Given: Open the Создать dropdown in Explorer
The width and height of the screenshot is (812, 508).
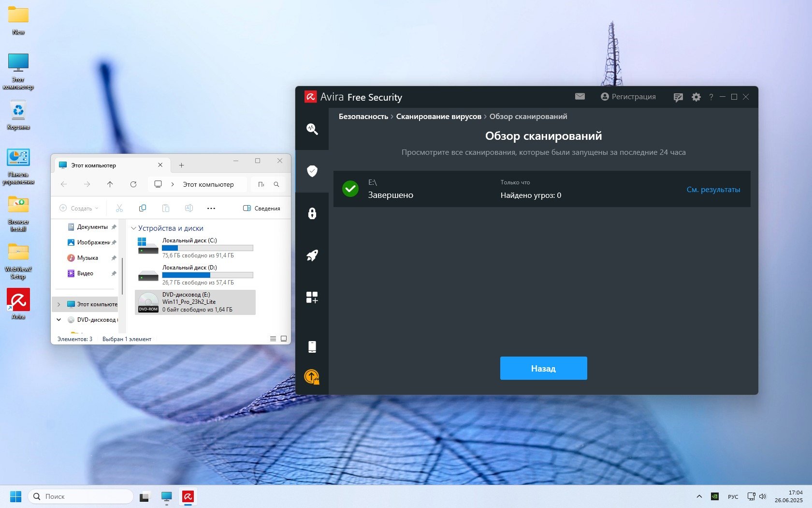Looking at the screenshot, I should click(79, 209).
